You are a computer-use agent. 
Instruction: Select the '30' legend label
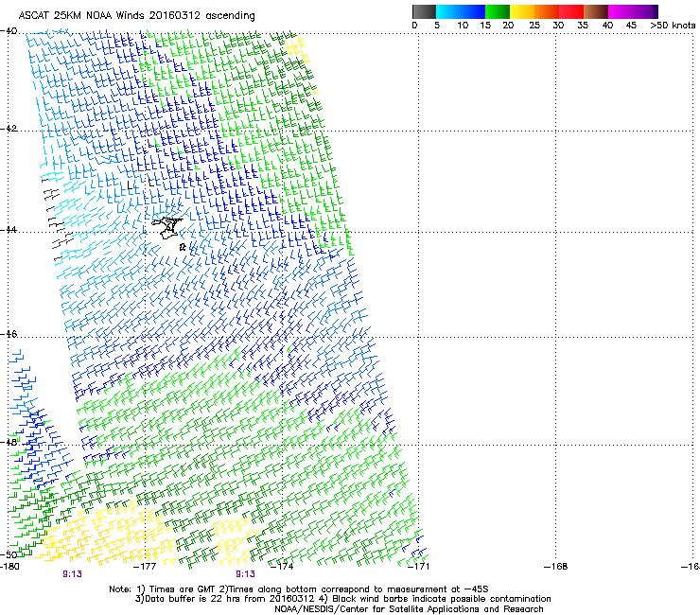pos(558,26)
